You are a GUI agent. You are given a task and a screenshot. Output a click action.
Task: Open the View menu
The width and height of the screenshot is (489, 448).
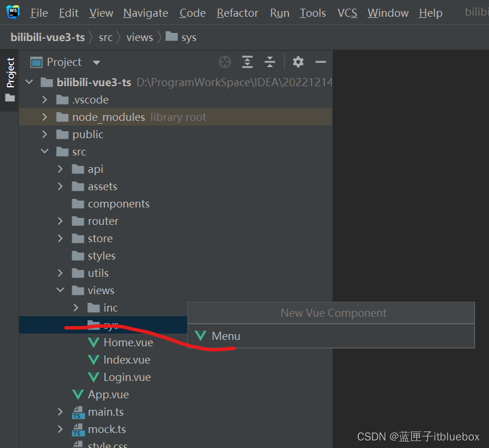tap(101, 13)
